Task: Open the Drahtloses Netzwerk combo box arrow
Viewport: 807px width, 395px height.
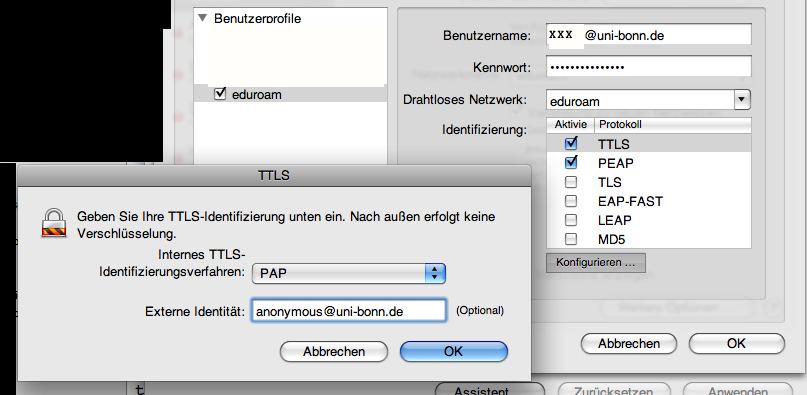Action: point(742,99)
